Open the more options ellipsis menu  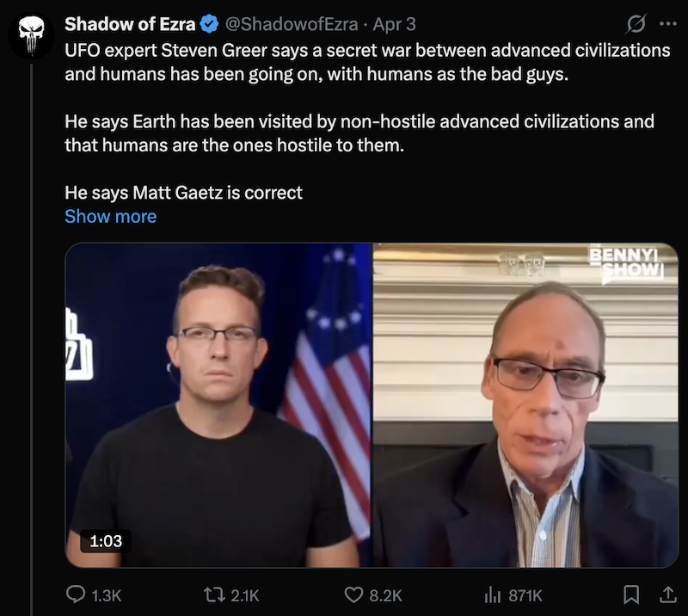coord(670,24)
